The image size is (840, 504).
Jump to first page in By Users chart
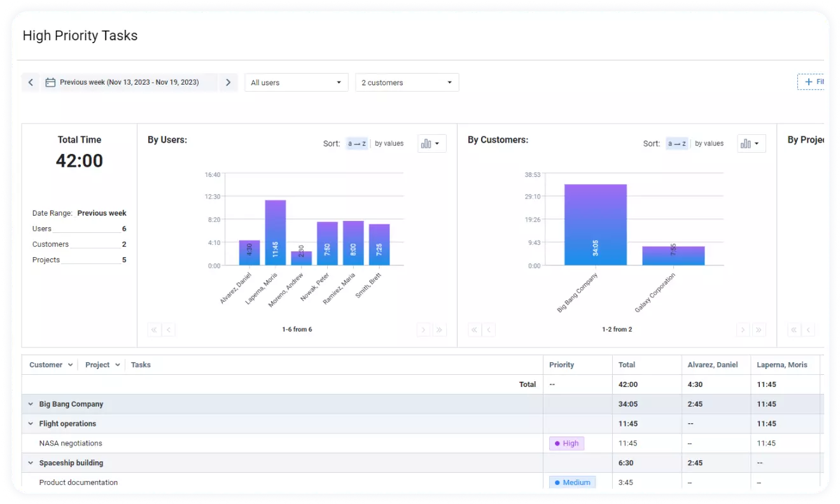[154, 330]
